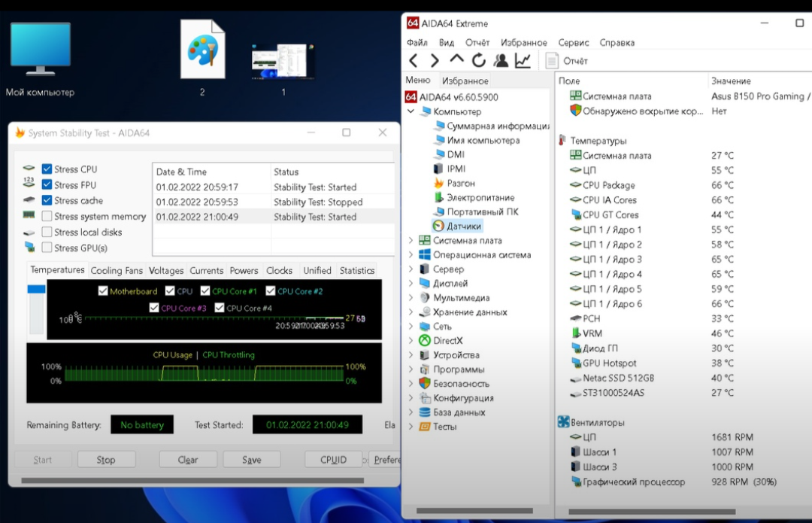
Task: Enable Stress system memory checkbox
Action: coord(47,216)
